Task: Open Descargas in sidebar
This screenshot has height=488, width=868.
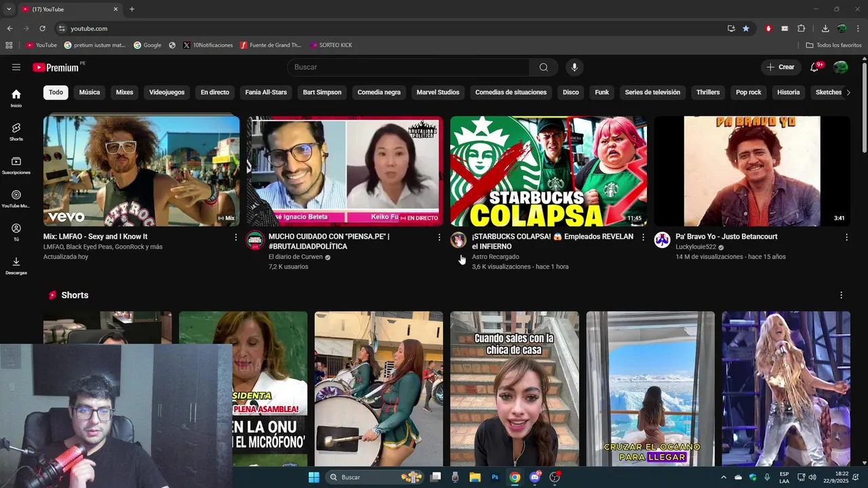Action: click(x=16, y=266)
